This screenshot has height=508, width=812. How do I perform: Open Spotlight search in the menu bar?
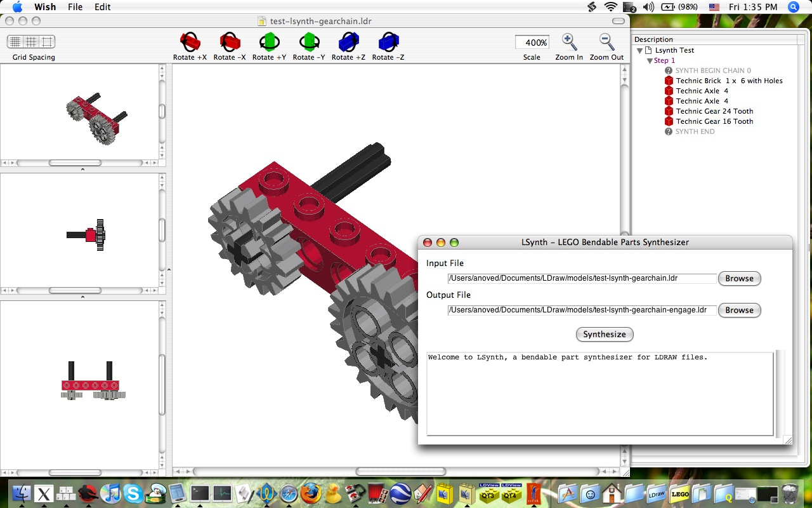click(x=793, y=7)
